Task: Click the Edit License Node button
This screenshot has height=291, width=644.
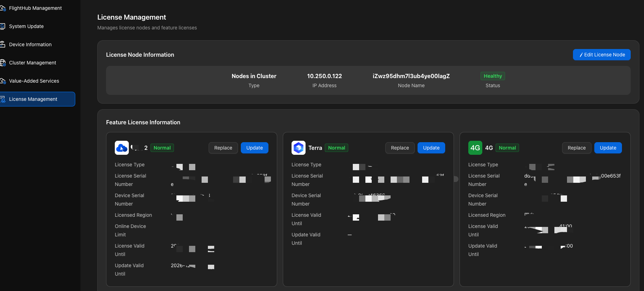Action: [602, 55]
